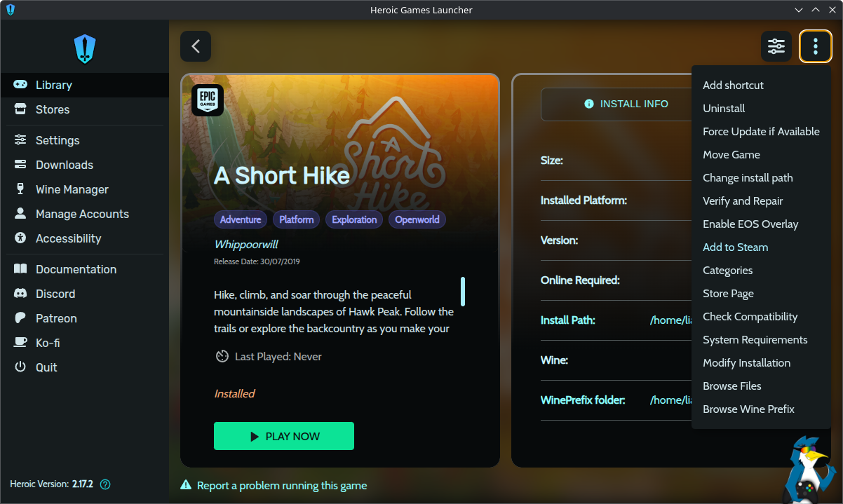Open Categories from the options menu

click(x=727, y=271)
